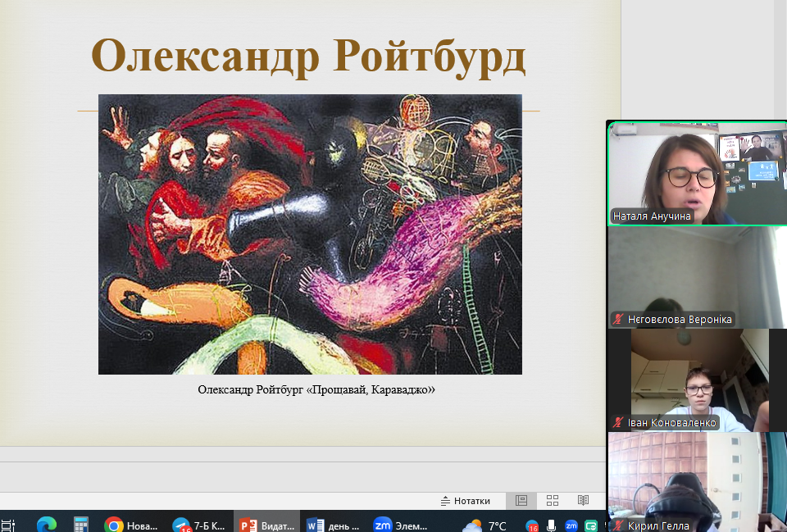Open Microsoft Edge from the taskbar
The image size is (787, 532).
click(46, 525)
